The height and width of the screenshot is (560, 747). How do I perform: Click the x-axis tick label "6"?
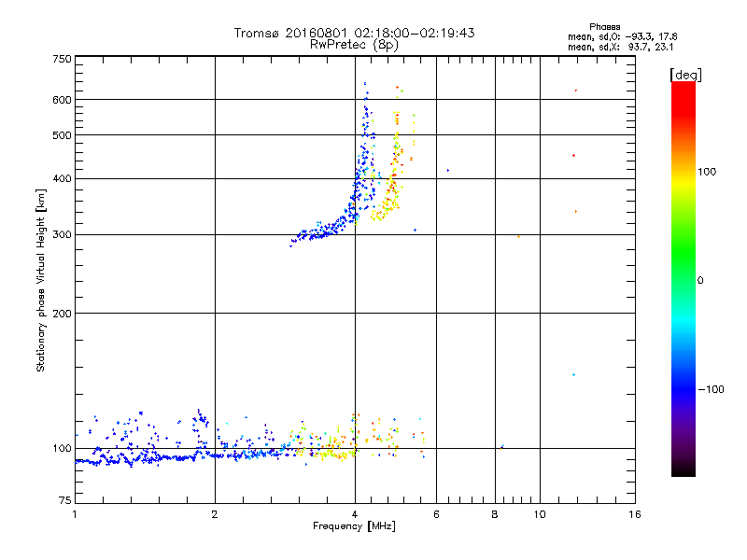tap(436, 514)
